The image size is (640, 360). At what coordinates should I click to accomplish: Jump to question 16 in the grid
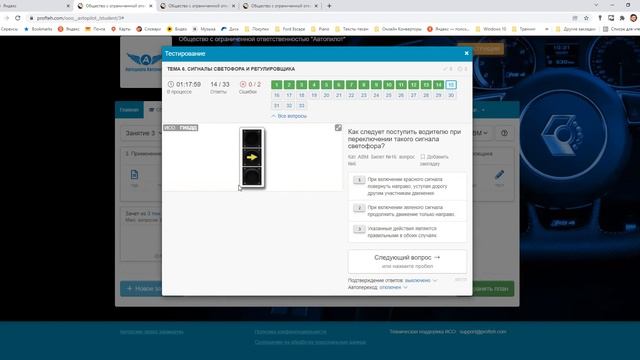[x=277, y=96]
